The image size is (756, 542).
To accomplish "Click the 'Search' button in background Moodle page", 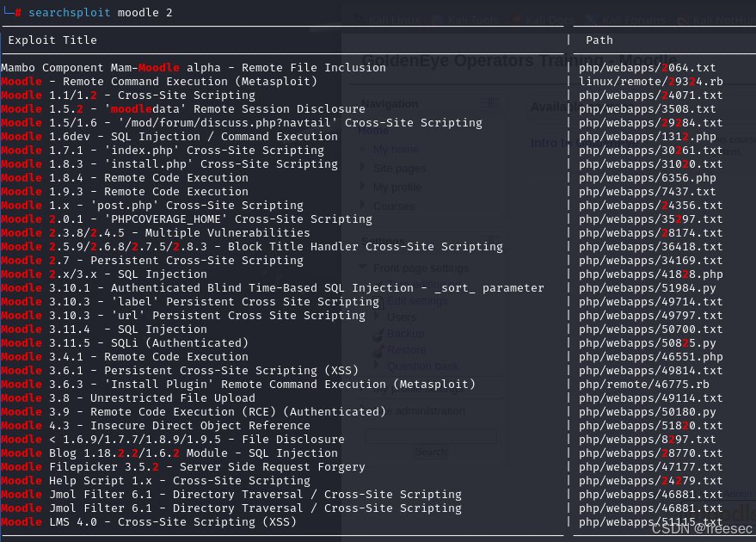I will click(x=431, y=452).
